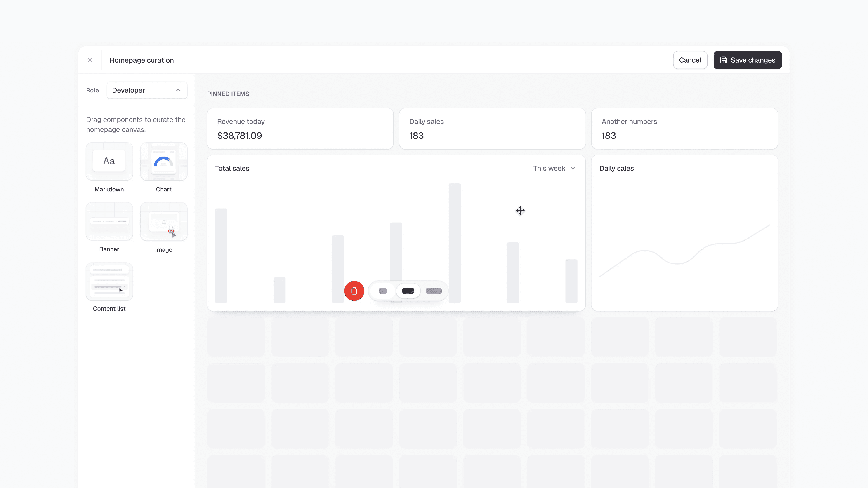The image size is (868, 488).
Task: Click Save changes button
Action: (747, 60)
